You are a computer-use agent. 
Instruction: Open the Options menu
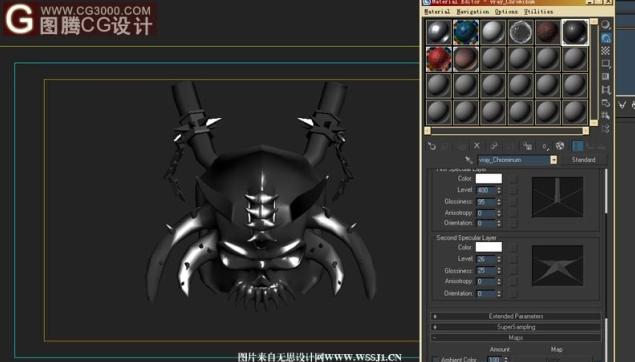pos(506,12)
